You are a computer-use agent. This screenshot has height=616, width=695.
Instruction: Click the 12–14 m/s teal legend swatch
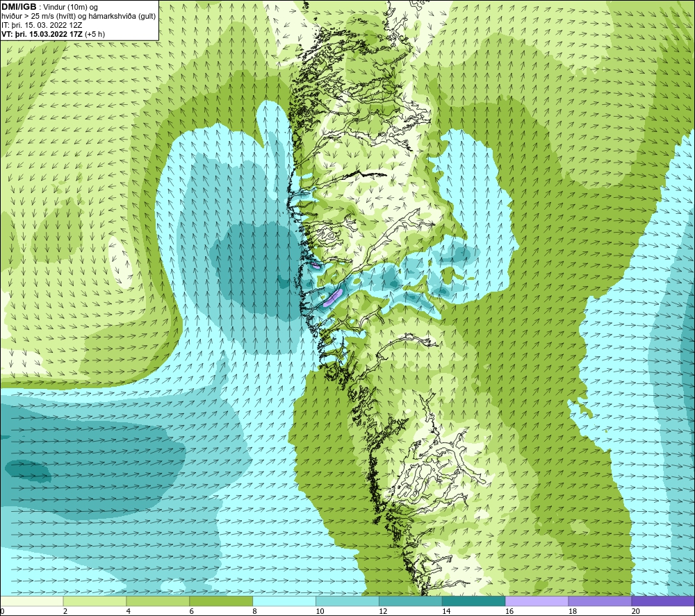(x=411, y=601)
